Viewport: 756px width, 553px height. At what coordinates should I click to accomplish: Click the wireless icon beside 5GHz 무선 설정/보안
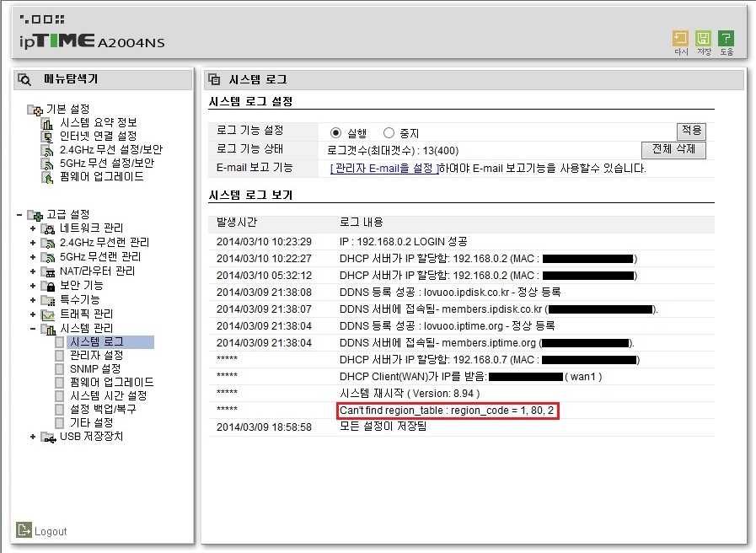tap(47, 164)
